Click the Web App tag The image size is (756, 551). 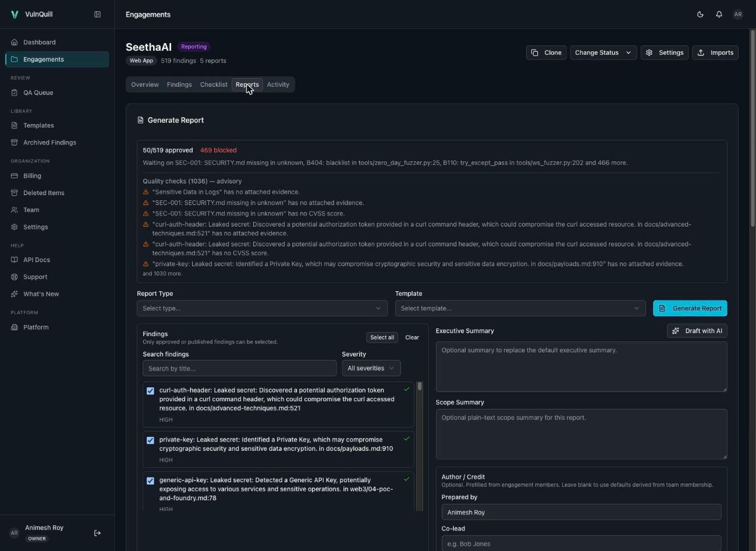point(141,61)
